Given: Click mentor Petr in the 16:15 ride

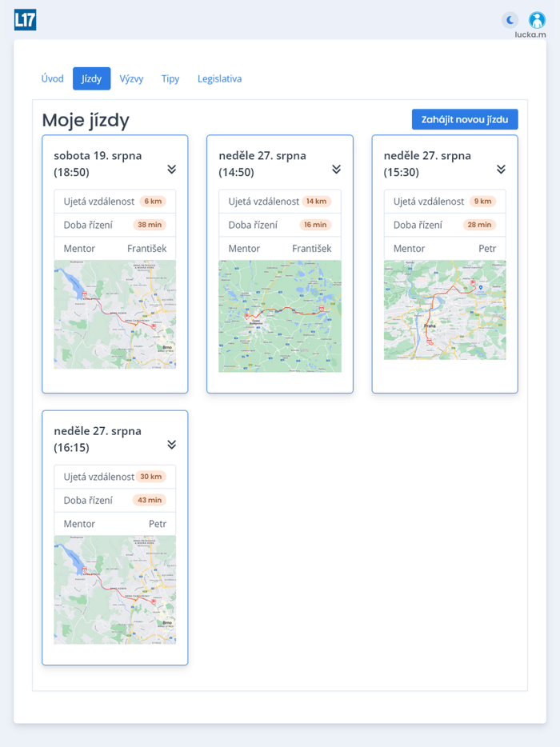Looking at the screenshot, I should click(158, 524).
